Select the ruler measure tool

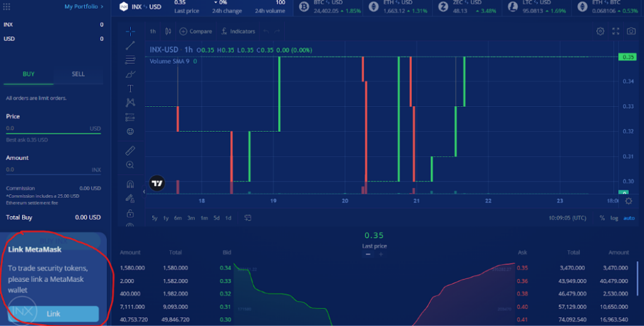tap(130, 151)
